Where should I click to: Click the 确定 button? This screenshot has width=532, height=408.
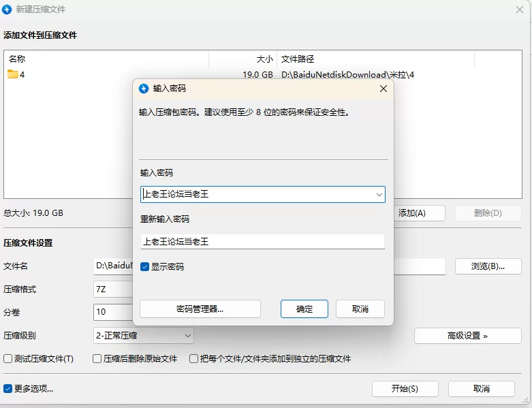(304, 309)
